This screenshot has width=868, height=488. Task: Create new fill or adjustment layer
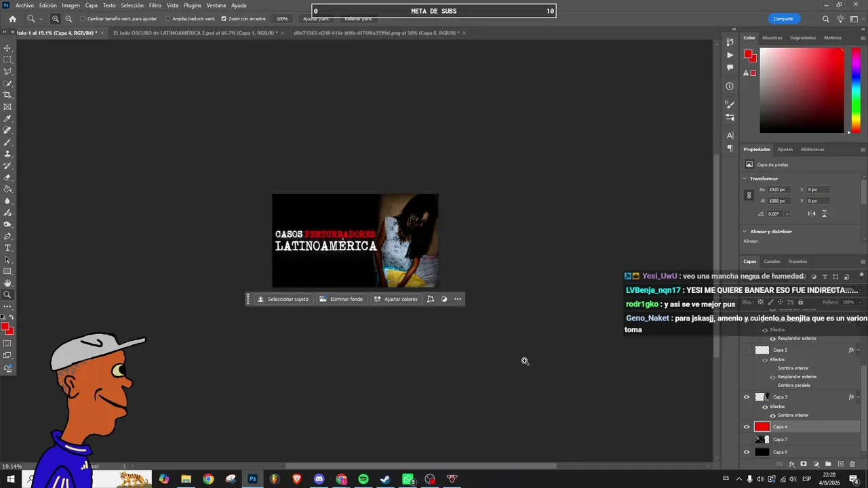click(816, 464)
